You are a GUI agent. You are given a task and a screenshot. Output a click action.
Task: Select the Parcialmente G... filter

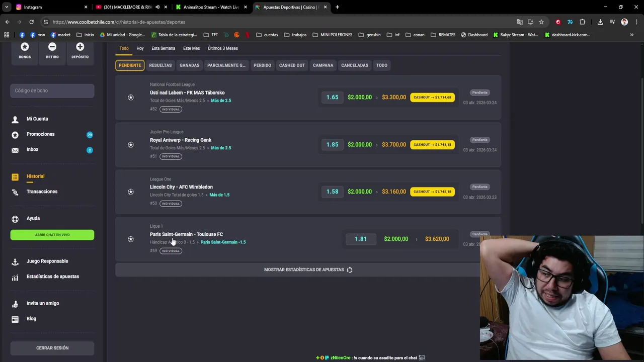pos(226,65)
